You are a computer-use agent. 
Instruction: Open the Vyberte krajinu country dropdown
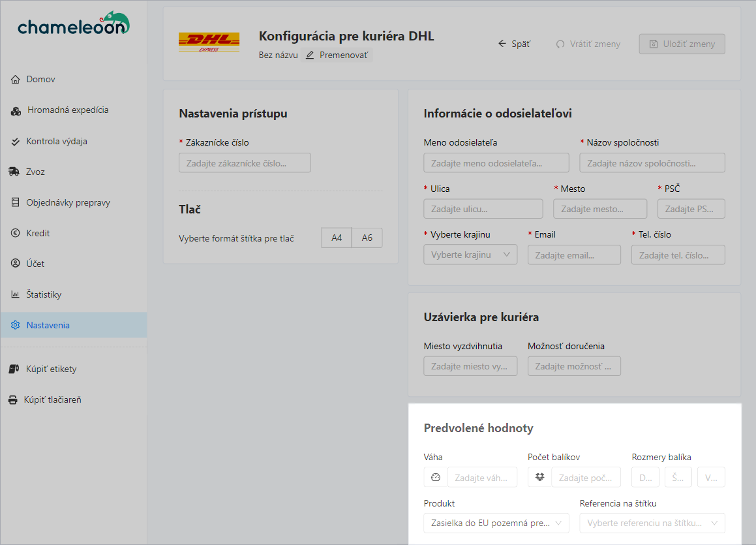[470, 255]
